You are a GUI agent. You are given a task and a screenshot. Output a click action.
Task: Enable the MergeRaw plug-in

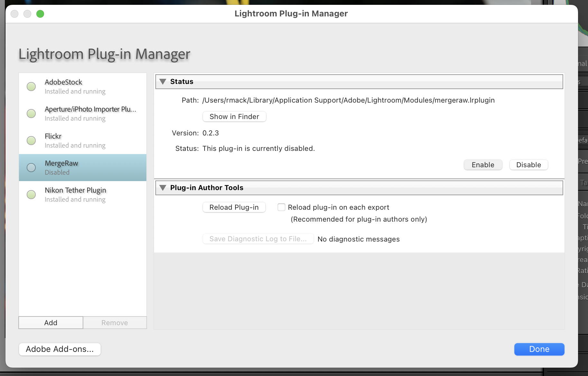[x=483, y=165]
